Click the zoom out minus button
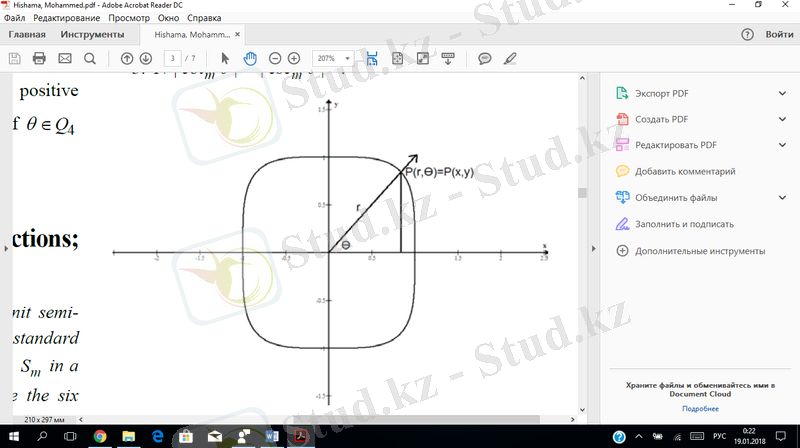The height and width of the screenshot is (448, 800). click(x=275, y=59)
